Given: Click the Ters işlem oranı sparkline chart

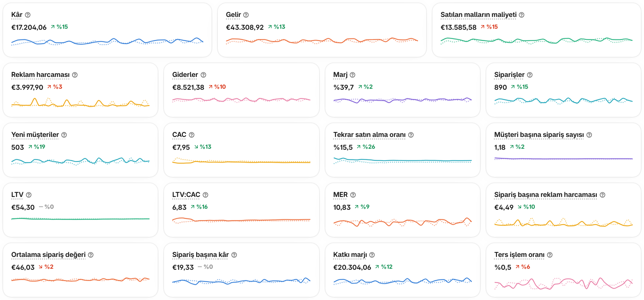Looking at the screenshot, I should pyautogui.click(x=564, y=284).
